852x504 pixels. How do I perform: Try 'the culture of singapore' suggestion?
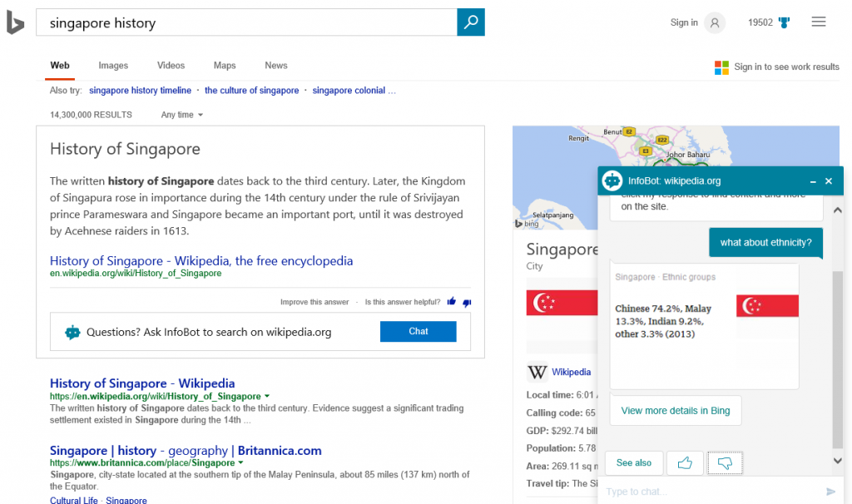[251, 90]
